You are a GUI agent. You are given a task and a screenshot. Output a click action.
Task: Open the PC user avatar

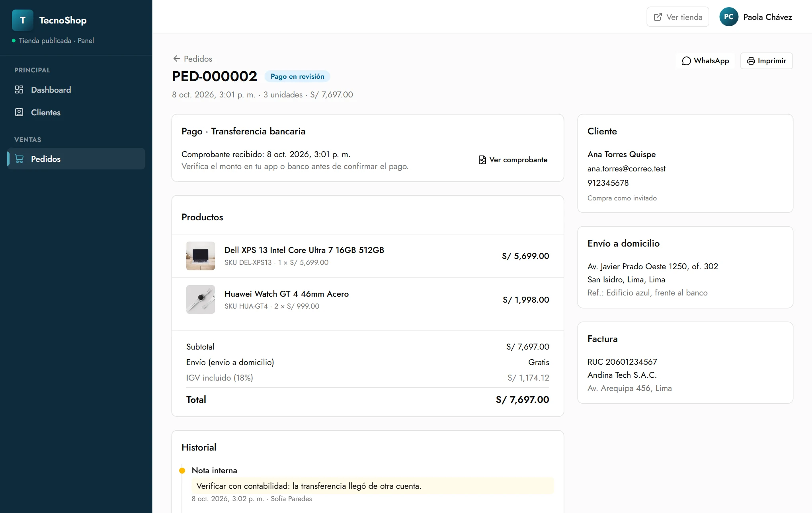729,17
